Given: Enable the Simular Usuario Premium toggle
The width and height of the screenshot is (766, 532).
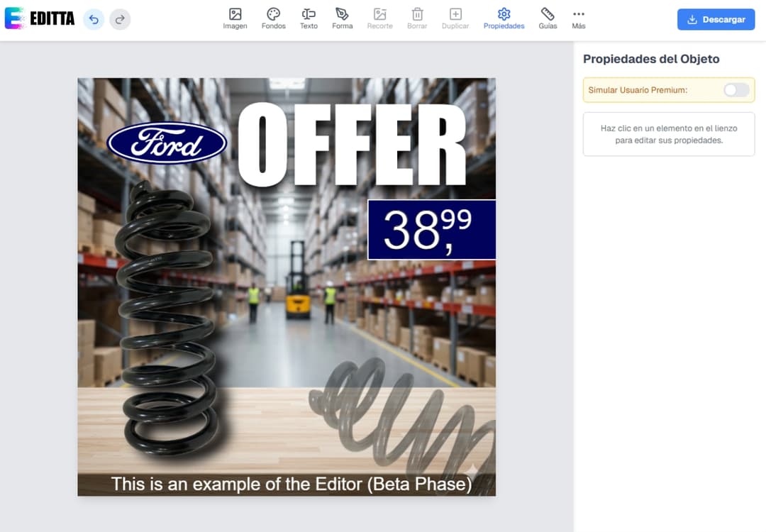Looking at the screenshot, I should 736,90.
